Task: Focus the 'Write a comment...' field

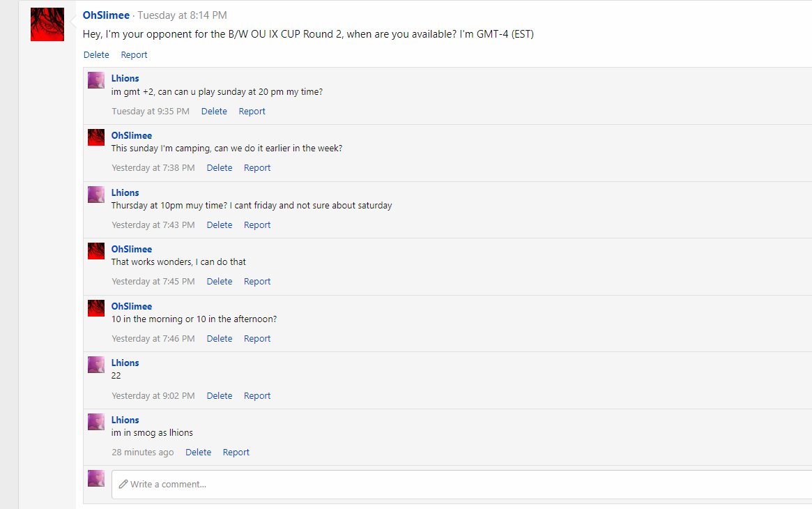Action: point(462,485)
